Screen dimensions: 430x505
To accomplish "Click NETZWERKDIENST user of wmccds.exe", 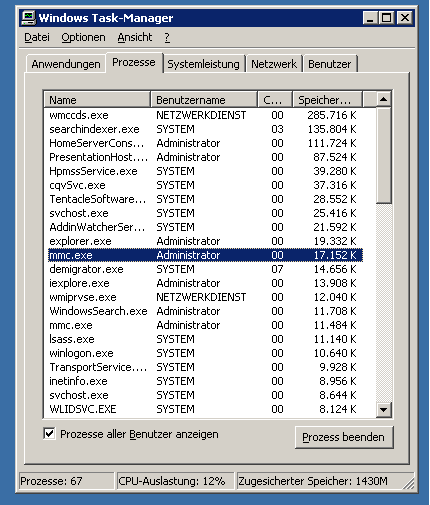I will tap(201, 115).
